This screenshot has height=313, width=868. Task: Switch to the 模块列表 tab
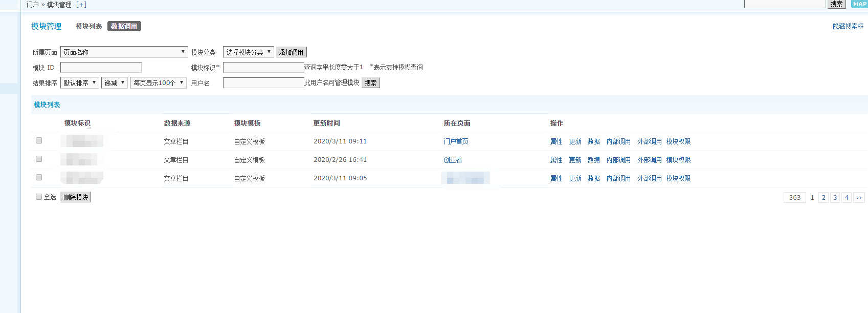88,26
